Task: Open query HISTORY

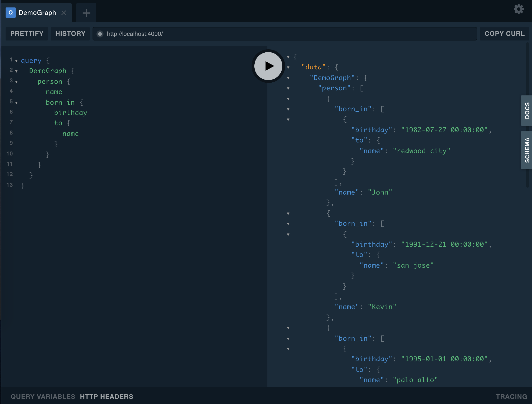Action: point(70,34)
